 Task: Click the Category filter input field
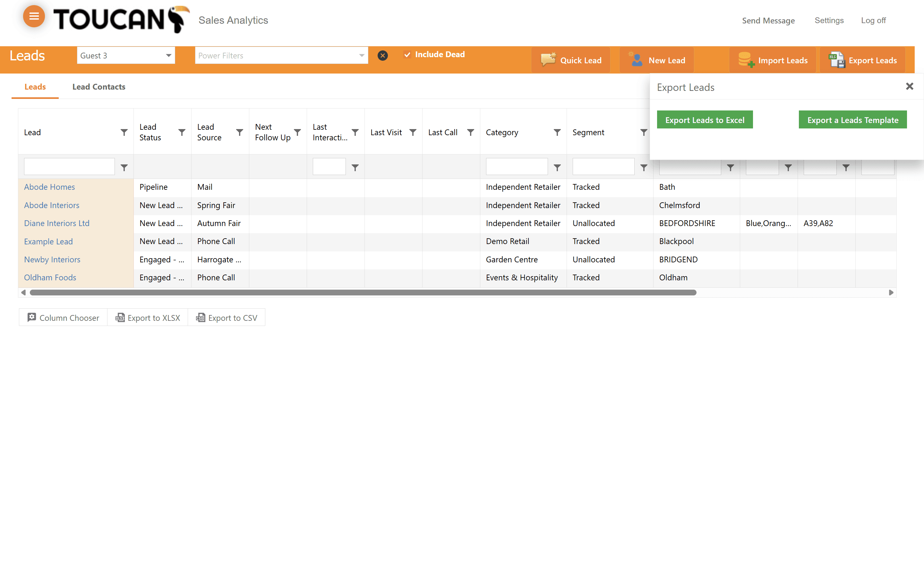click(x=517, y=167)
